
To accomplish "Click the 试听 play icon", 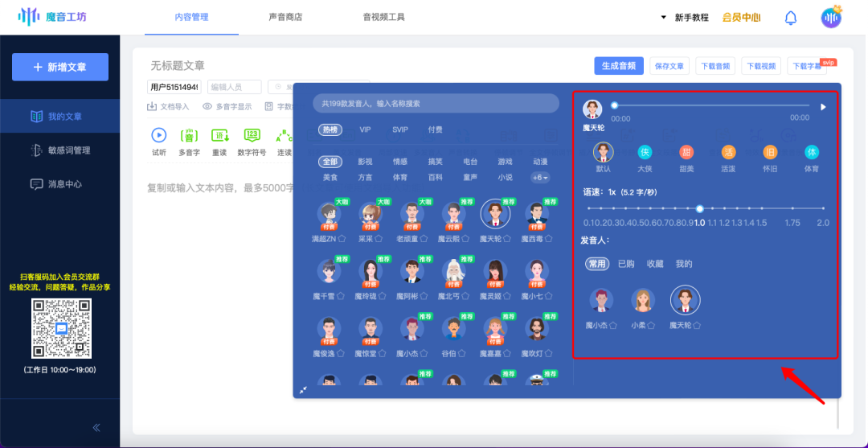I will pos(159,135).
